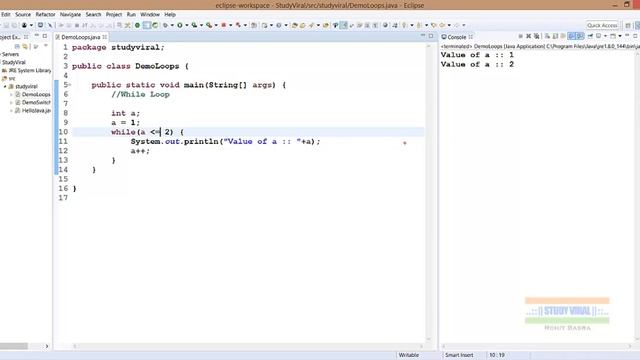The width and height of the screenshot is (640, 360).
Task: Open the Search menu
Action: (x=93, y=14)
